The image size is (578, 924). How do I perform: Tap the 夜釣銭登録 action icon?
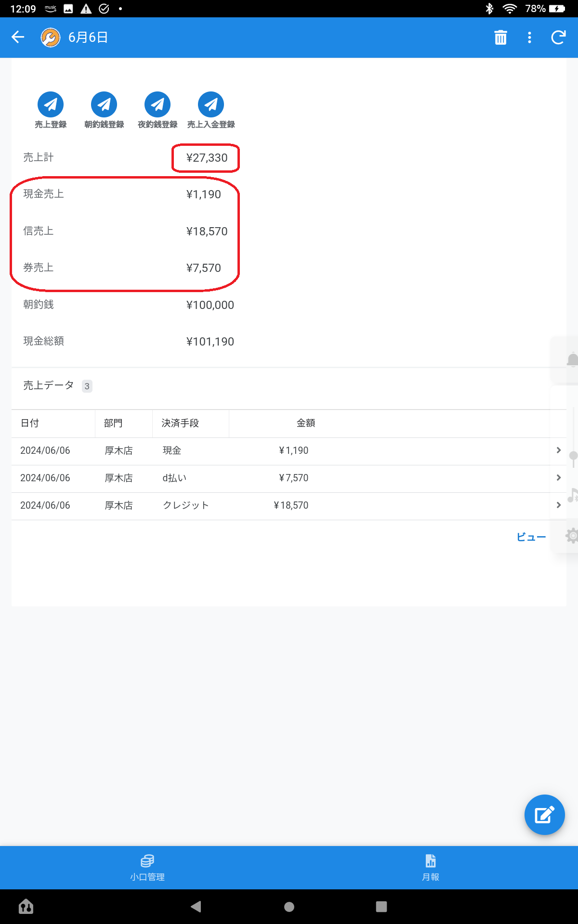pyautogui.click(x=158, y=104)
